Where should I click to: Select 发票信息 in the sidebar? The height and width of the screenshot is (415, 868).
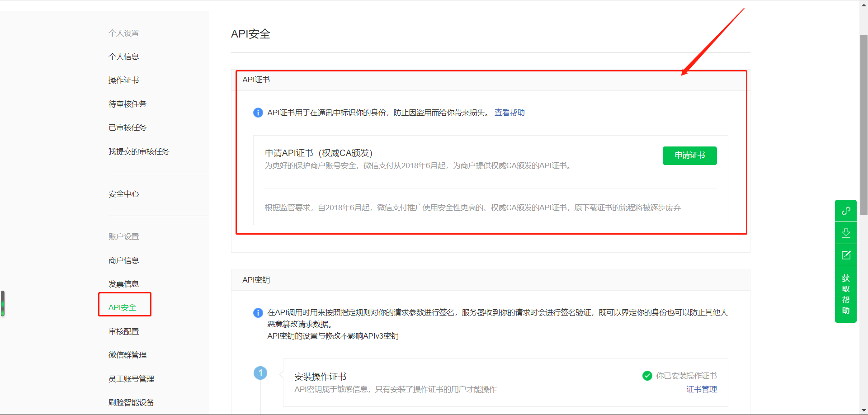124,284
